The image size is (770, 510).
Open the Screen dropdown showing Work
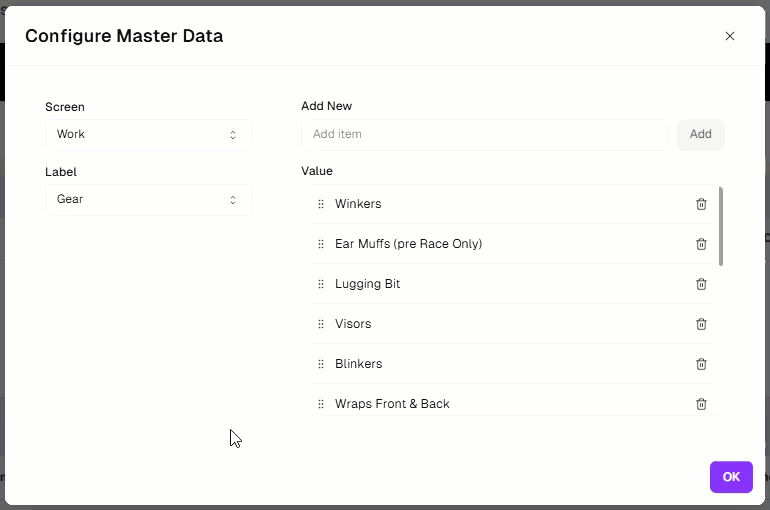click(x=148, y=134)
